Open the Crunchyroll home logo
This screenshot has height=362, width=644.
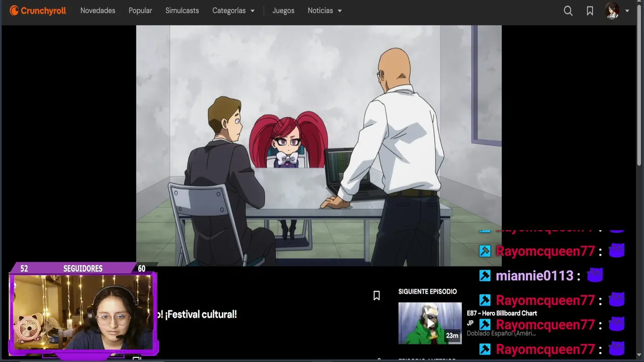pyautogui.click(x=38, y=11)
